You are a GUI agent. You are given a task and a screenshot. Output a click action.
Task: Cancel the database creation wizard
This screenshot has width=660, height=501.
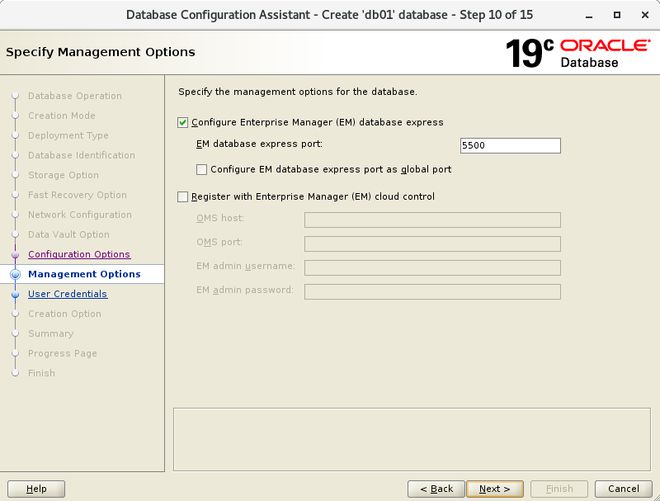[623, 489]
